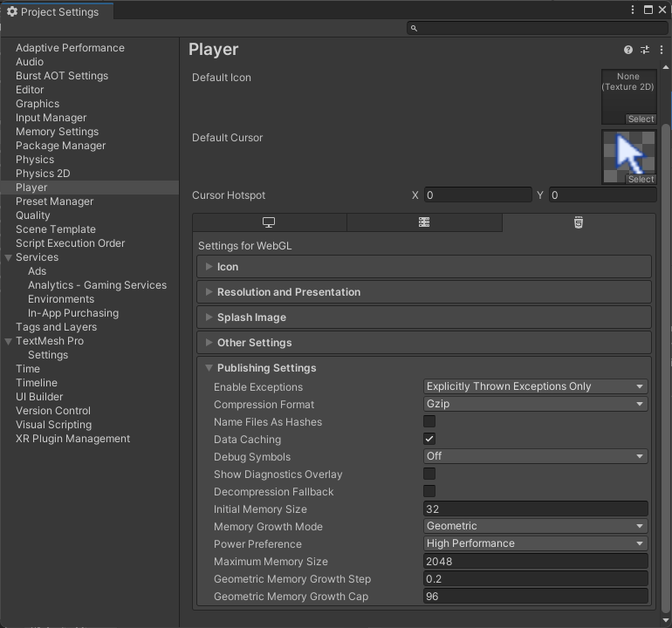Click the Initial Memory Size input field
The width and height of the screenshot is (672, 628).
[x=535, y=509]
